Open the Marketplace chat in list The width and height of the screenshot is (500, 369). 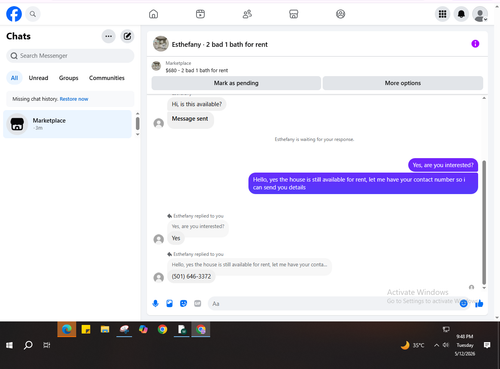[67, 124]
